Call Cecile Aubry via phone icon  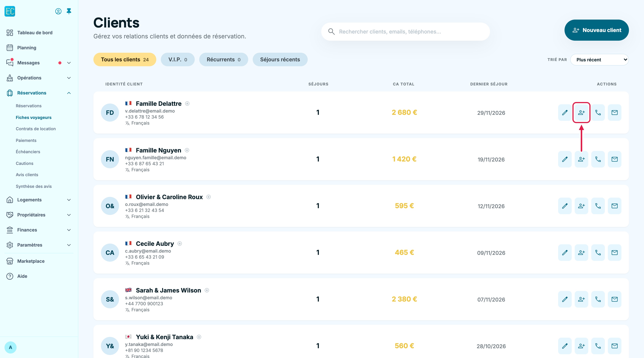point(598,253)
